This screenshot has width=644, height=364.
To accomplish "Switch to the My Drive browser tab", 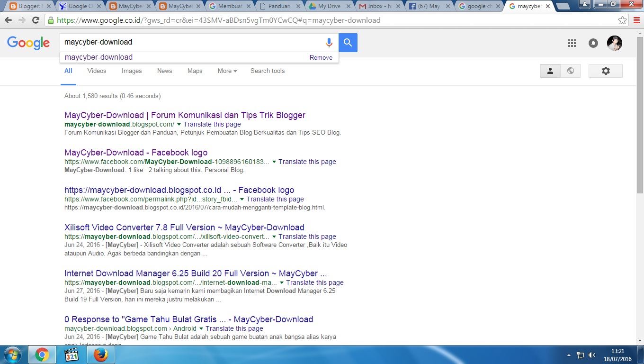I will pos(329,6).
